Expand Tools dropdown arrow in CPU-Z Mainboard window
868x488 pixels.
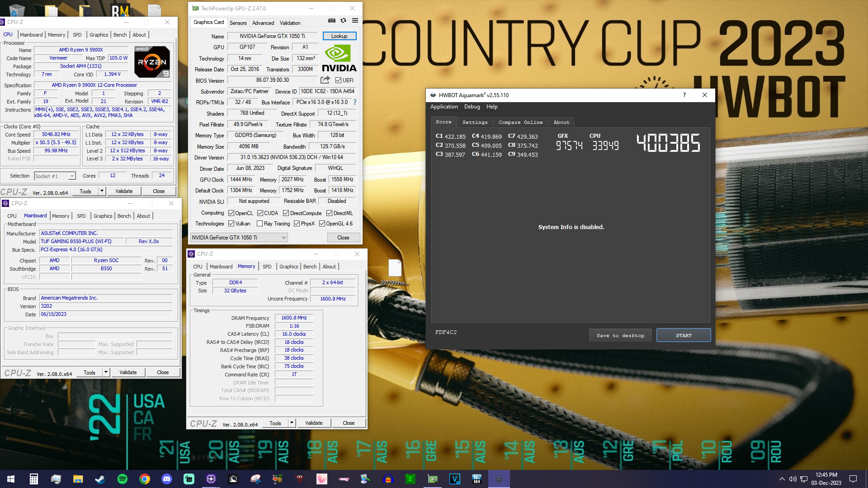point(106,372)
